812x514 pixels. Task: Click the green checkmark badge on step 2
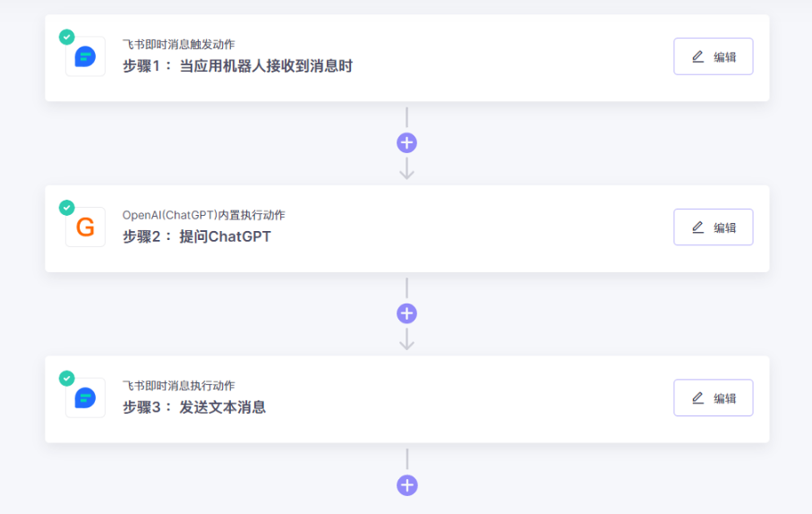(x=67, y=208)
